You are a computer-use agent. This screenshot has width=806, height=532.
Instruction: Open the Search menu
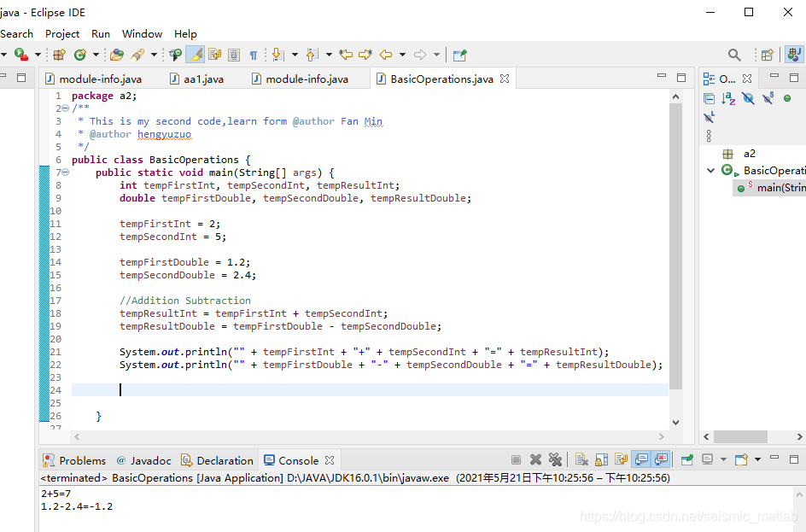16,34
